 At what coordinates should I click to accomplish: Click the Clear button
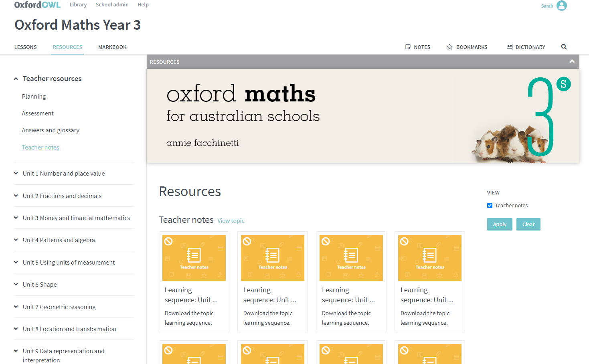coord(528,224)
